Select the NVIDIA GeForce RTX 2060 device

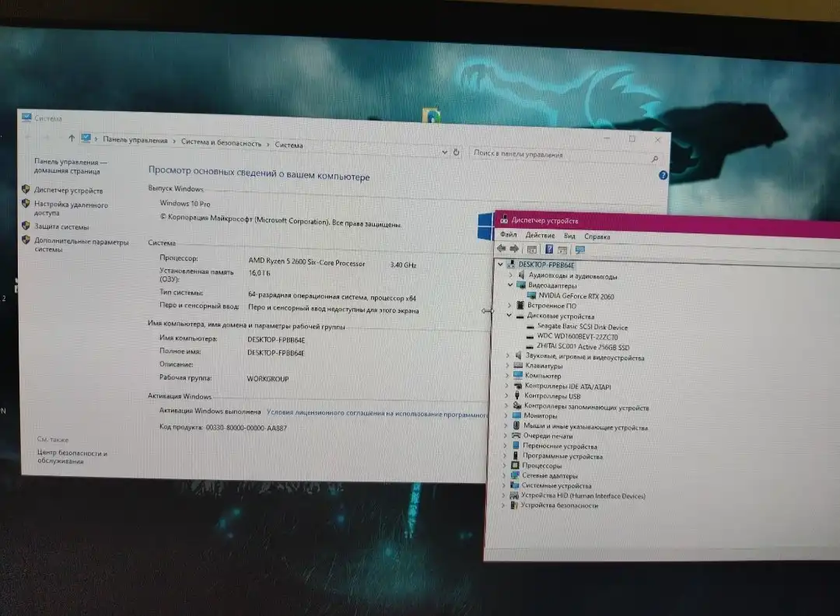tap(575, 296)
